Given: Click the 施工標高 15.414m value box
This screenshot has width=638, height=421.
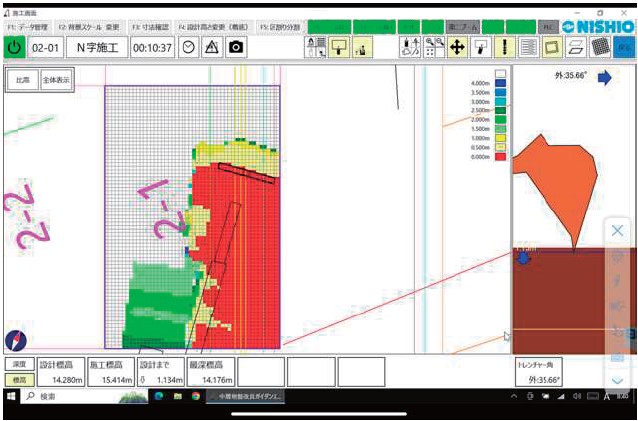Looking at the screenshot, I should pyautogui.click(x=111, y=372).
